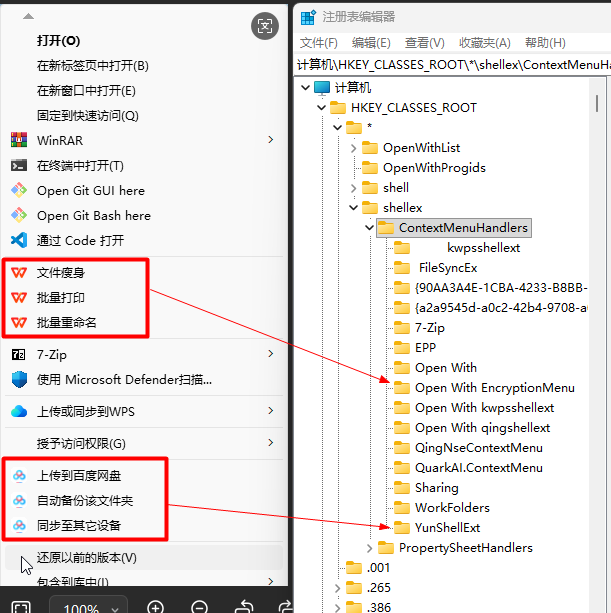This screenshot has height=613, width=611.
Task: Open the 收藏夹(A) menu
Action: [485, 43]
